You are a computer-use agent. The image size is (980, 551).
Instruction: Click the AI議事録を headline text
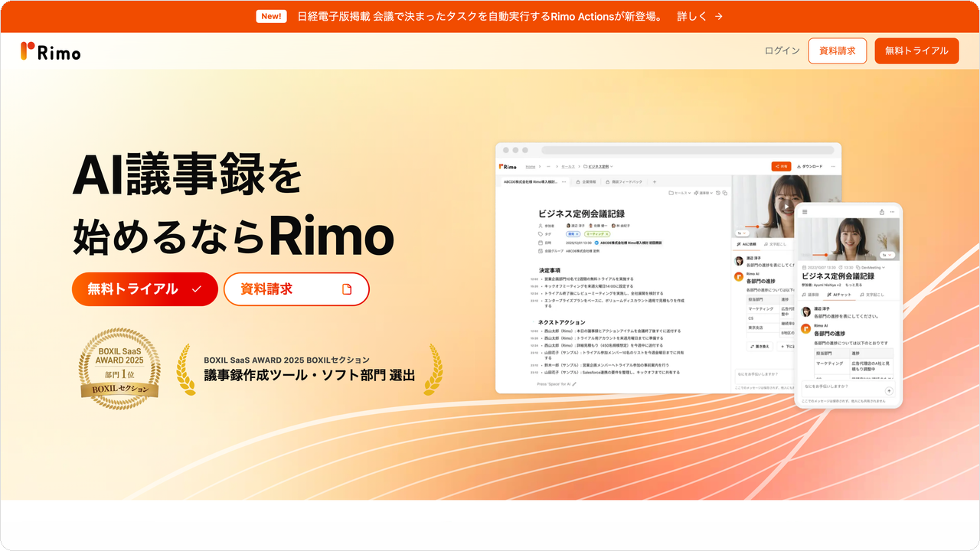(x=187, y=174)
